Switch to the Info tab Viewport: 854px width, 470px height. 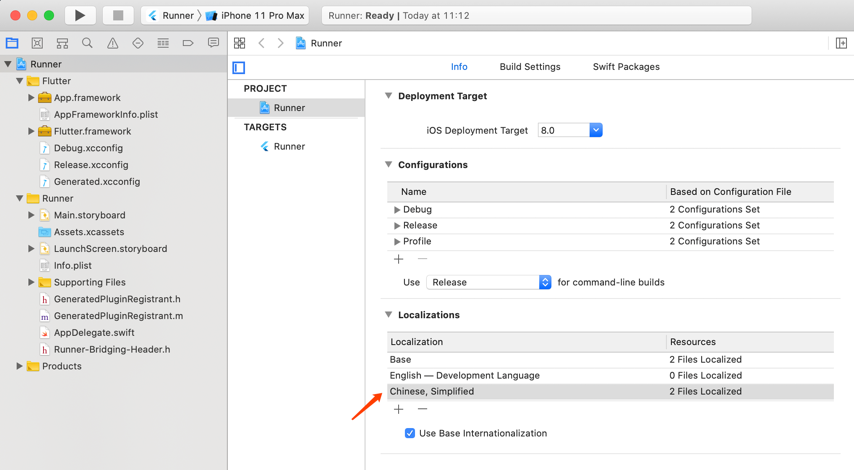[459, 66]
